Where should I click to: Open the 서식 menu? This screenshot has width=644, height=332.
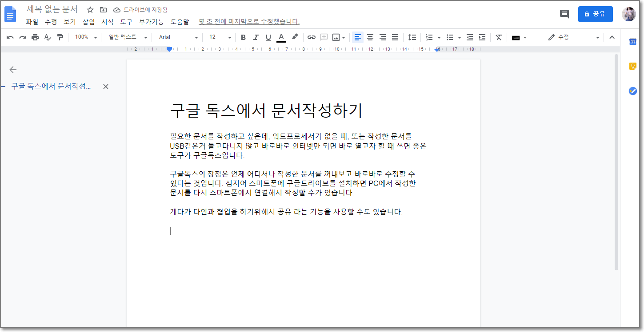point(107,21)
